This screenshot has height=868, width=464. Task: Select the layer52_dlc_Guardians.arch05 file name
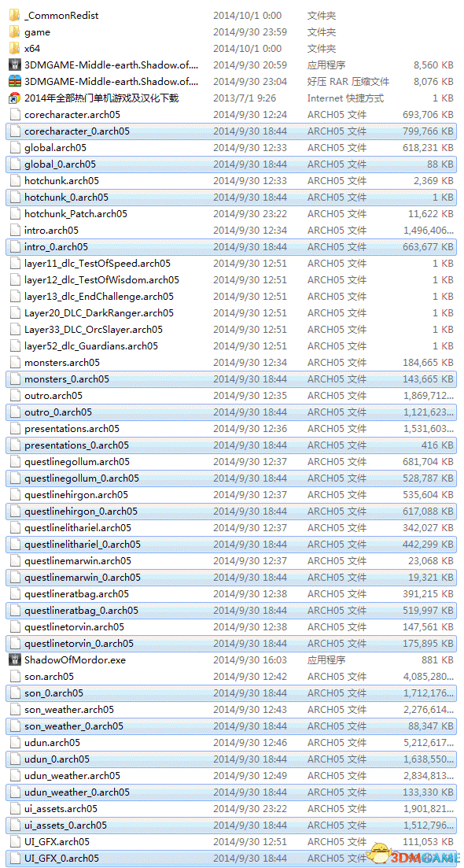pyautogui.click(x=91, y=346)
